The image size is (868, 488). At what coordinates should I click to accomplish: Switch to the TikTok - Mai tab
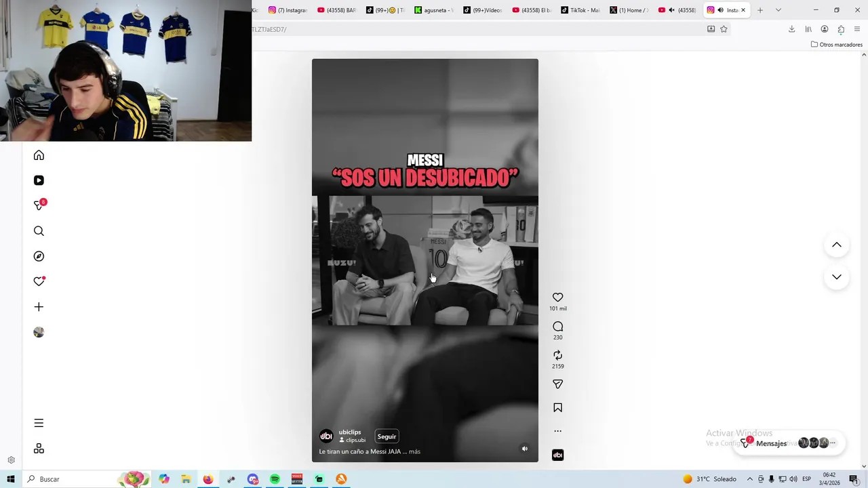point(580,10)
